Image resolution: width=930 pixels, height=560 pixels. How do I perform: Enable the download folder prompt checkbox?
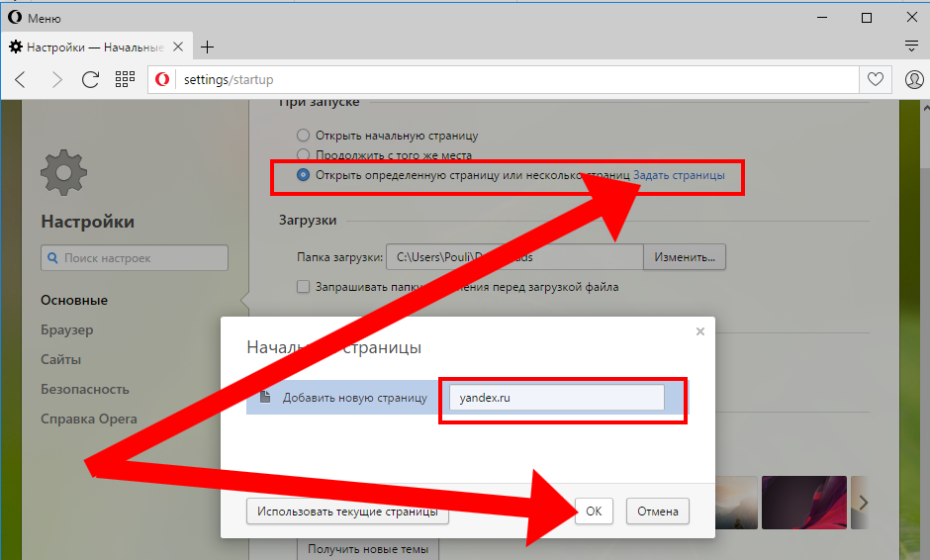[x=305, y=287]
